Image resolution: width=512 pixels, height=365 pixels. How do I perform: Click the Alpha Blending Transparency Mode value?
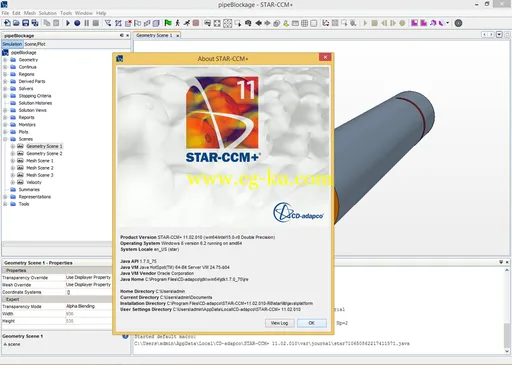tap(88, 306)
